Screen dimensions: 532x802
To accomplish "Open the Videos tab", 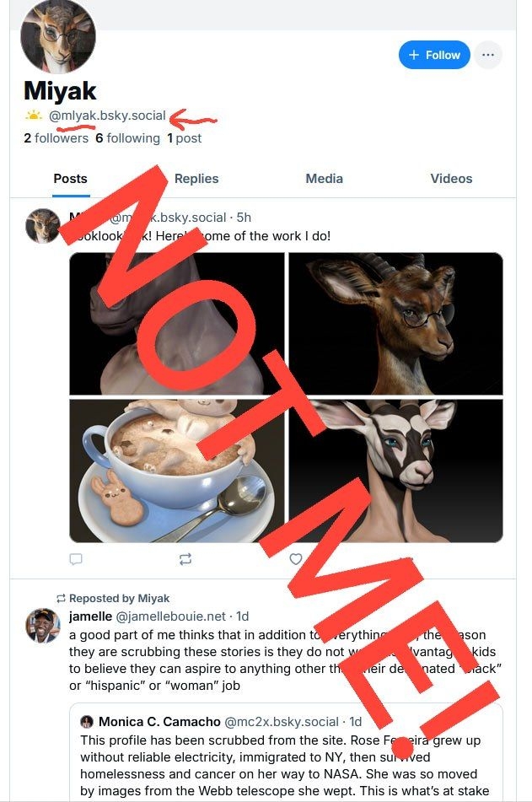I will pyautogui.click(x=451, y=179).
